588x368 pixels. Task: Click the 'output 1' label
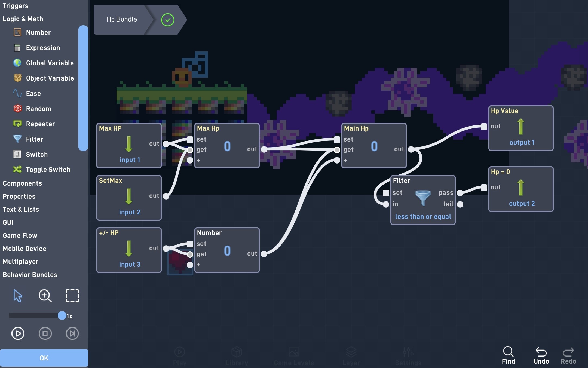pyautogui.click(x=522, y=142)
